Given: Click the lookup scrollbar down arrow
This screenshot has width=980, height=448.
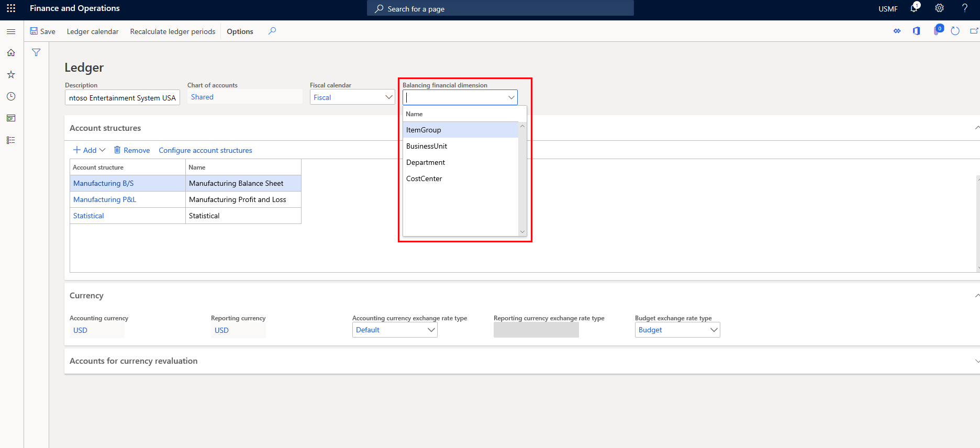Looking at the screenshot, I should pos(522,232).
